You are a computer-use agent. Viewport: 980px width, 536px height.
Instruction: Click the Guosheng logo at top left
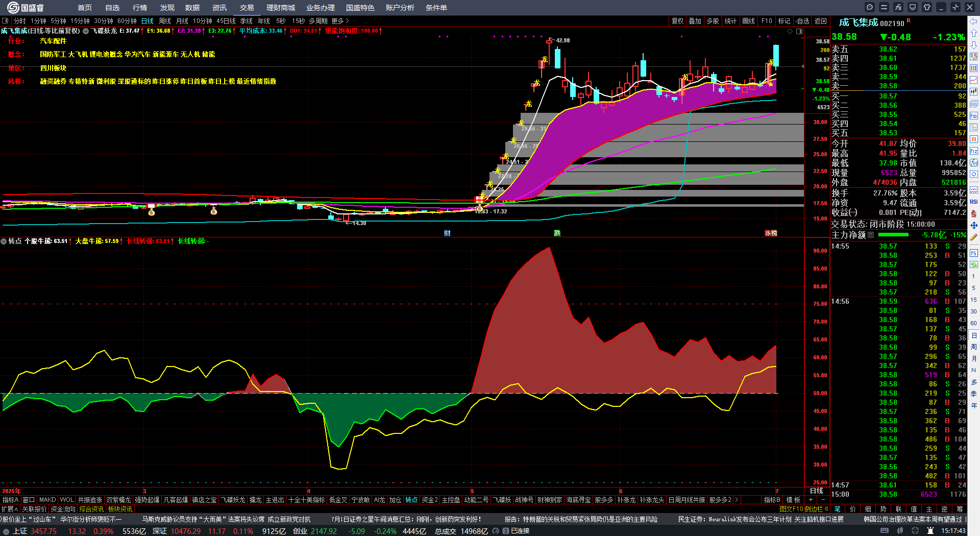pyautogui.click(x=26, y=8)
